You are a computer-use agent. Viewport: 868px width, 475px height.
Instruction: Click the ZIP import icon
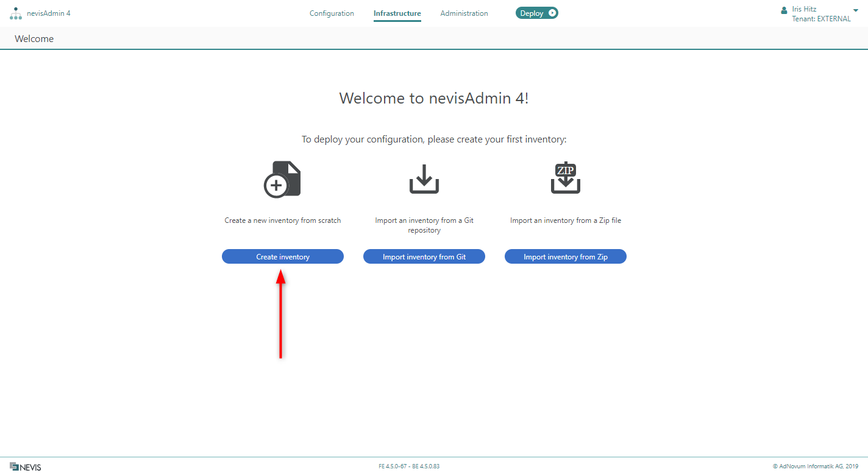click(566, 178)
